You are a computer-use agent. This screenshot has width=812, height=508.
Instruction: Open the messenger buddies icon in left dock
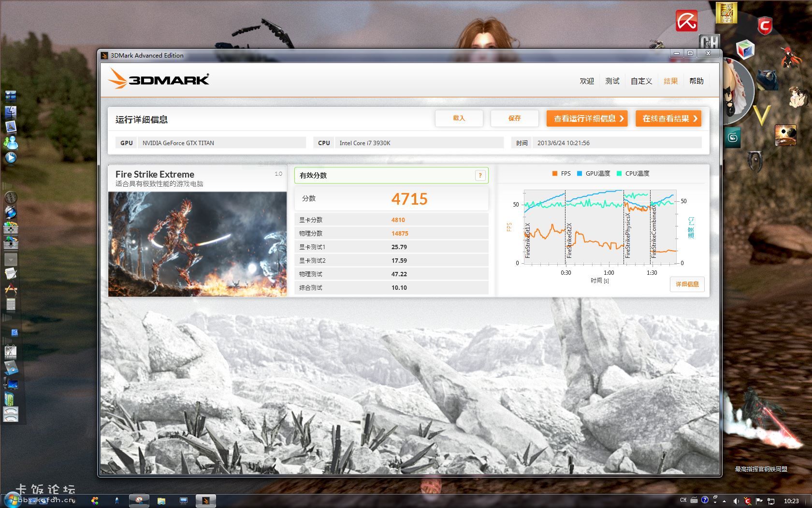pos(11,142)
